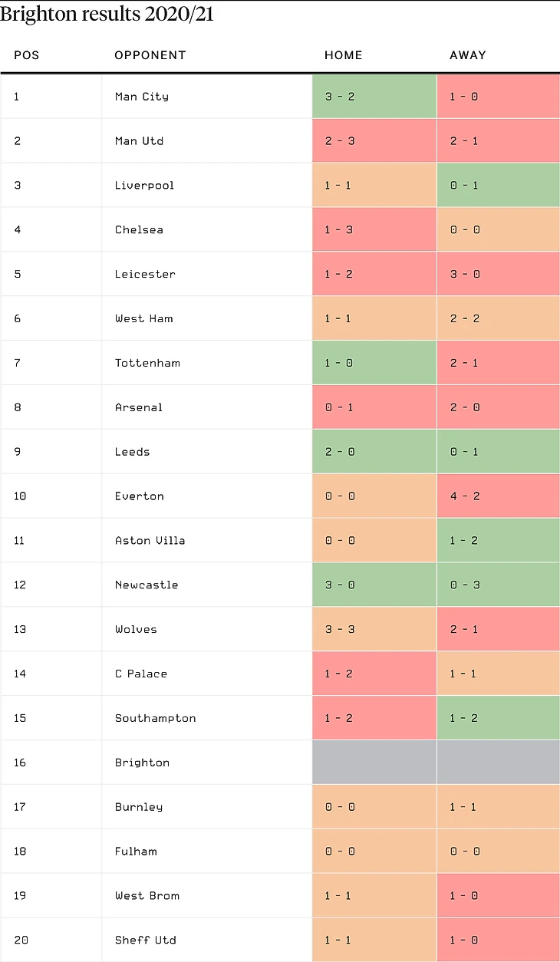Select the Chelsea opponent name
The height and width of the screenshot is (962, 560).
pos(139,230)
